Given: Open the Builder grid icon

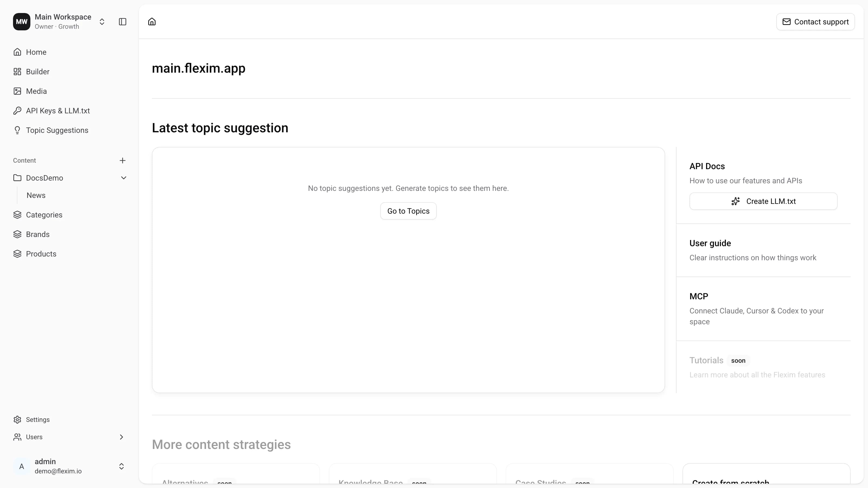Looking at the screenshot, I should (17, 72).
